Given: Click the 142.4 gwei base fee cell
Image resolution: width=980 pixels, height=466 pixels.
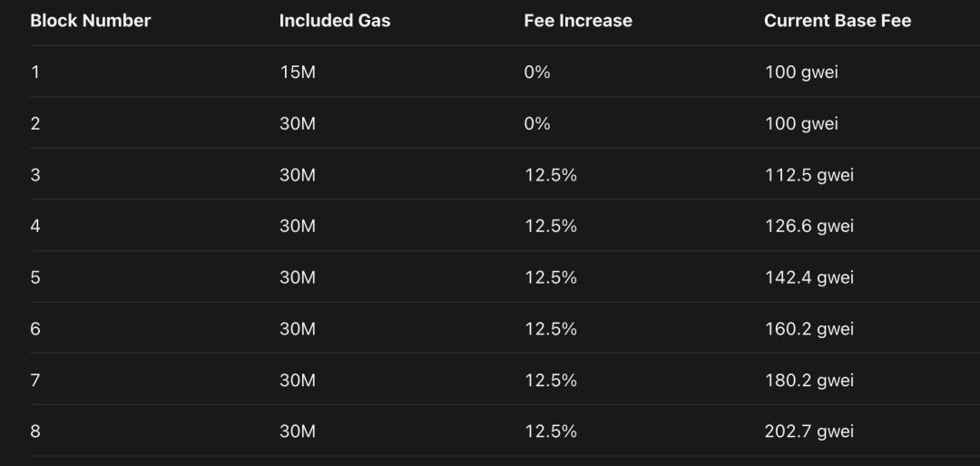Looking at the screenshot, I should 808,277.
